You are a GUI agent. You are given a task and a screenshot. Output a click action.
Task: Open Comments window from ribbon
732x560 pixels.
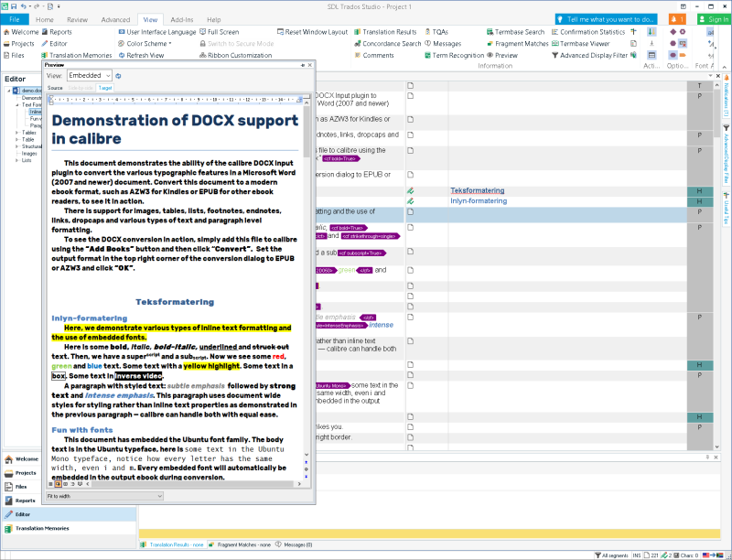[374, 55]
